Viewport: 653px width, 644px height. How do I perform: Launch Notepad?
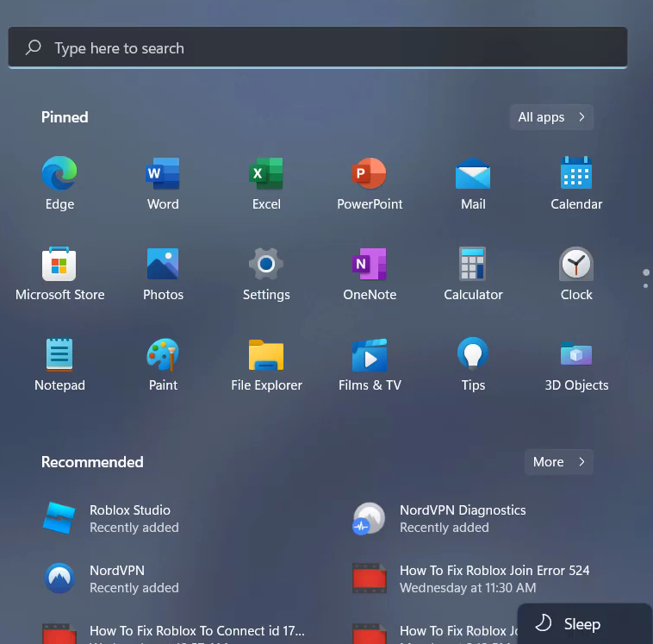point(59,364)
